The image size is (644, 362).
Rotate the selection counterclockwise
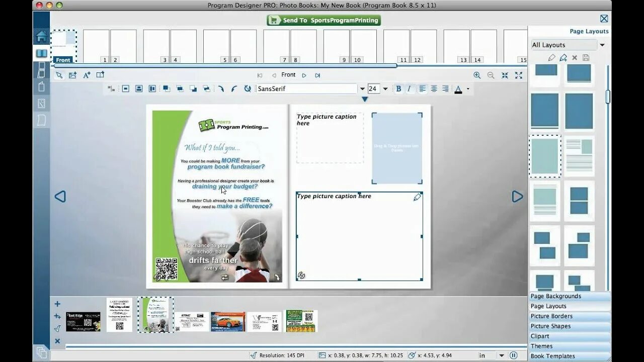click(x=234, y=88)
